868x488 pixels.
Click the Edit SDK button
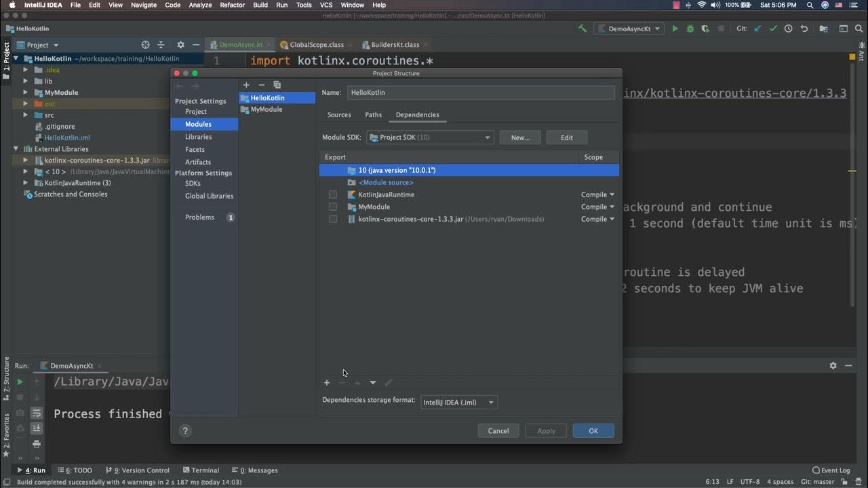click(567, 138)
